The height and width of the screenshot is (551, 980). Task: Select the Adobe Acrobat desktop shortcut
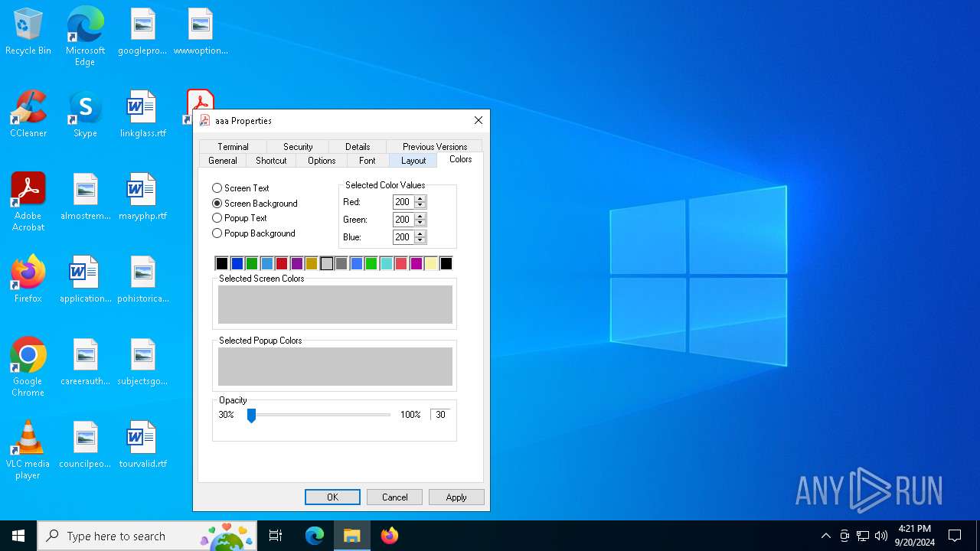point(28,202)
